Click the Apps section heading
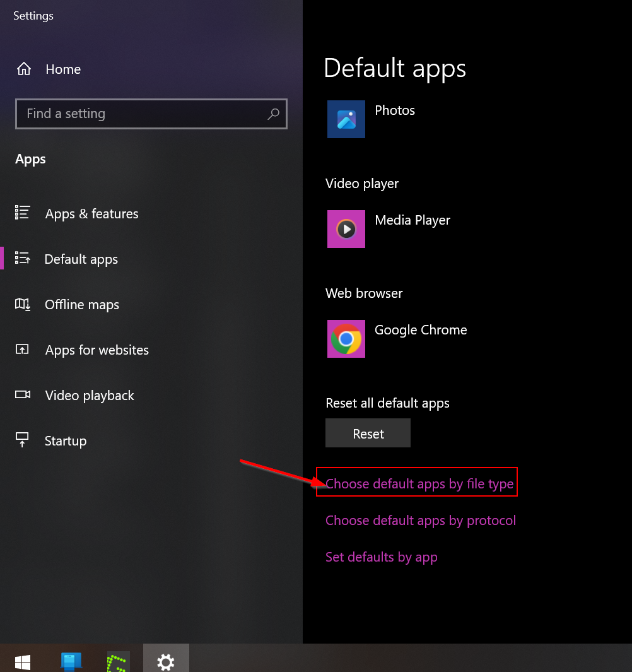Viewport: 632px width, 672px height. coord(30,159)
